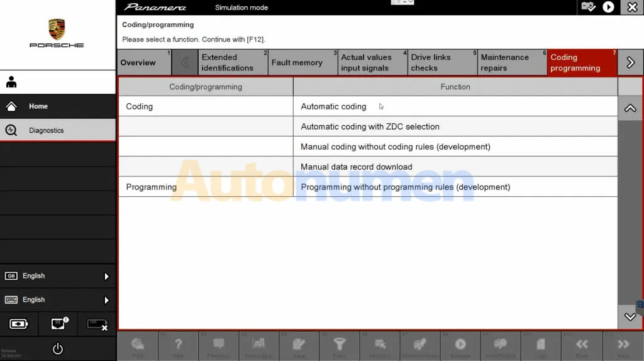The height and width of the screenshot is (361, 644).
Task: Click the disconnected VCI device icon
Action: [x=96, y=324]
